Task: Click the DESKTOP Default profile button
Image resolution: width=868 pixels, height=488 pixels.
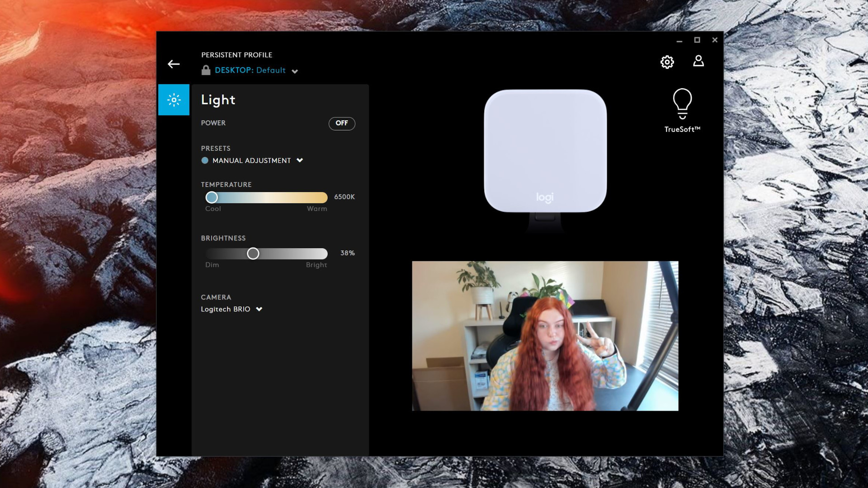Action: click(x=250, y=70)
